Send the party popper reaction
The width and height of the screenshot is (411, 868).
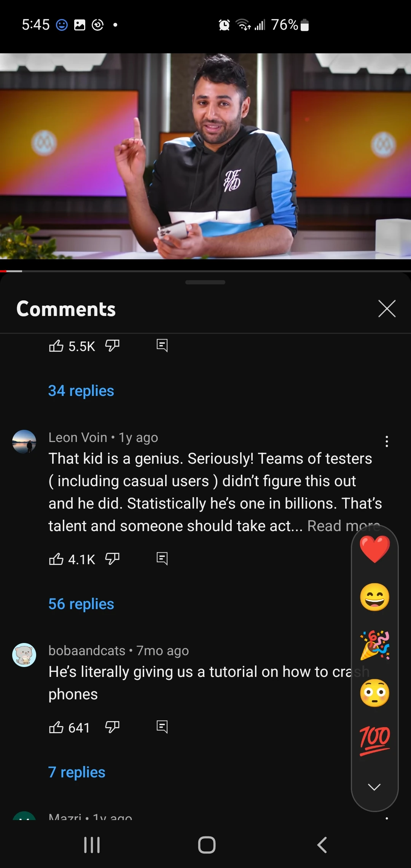[374, 644]
